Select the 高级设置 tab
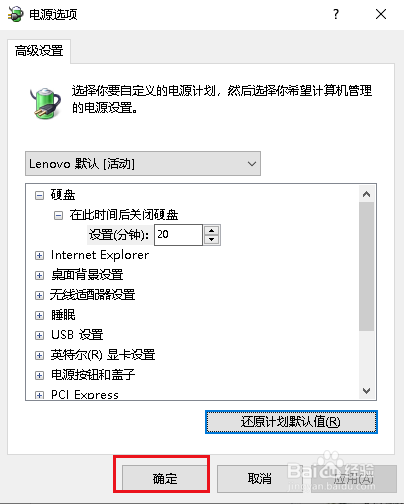 pos(39,51)
